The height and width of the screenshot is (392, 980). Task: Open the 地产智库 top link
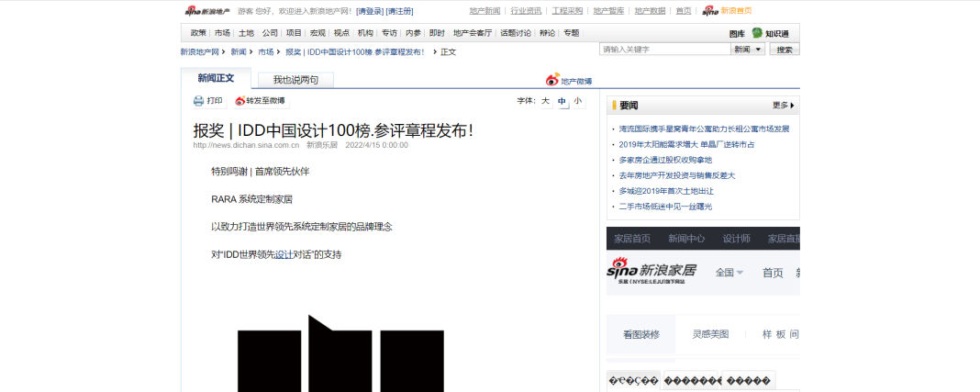pyautogui.click(x=608, y=11)
